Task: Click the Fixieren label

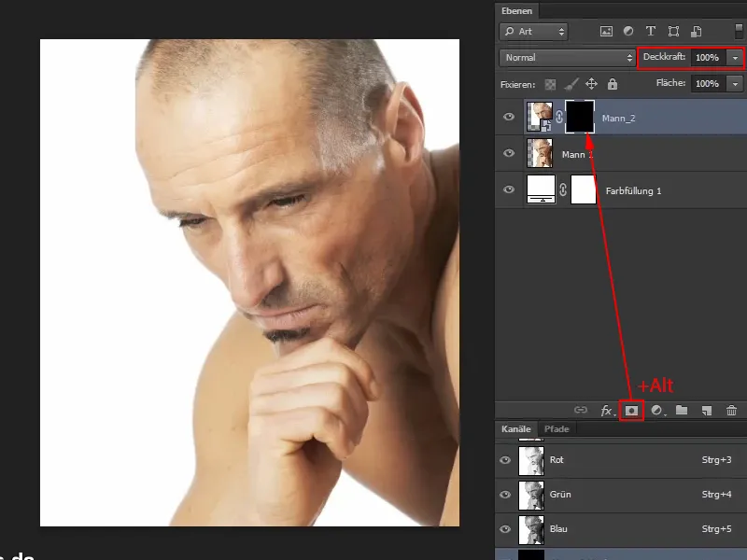Action: 518,85
